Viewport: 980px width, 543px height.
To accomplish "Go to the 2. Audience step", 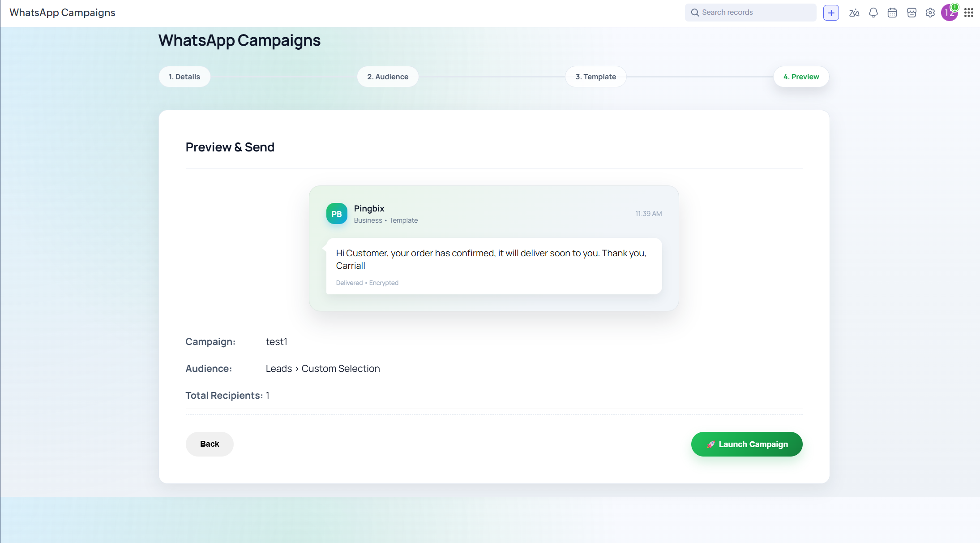I will click(387, 77).
